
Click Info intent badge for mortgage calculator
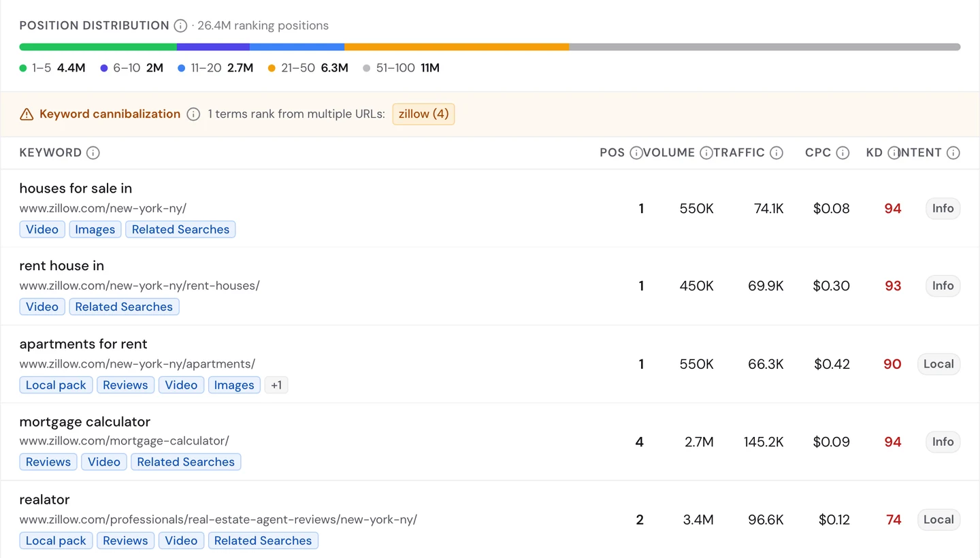tap(943, 442)
